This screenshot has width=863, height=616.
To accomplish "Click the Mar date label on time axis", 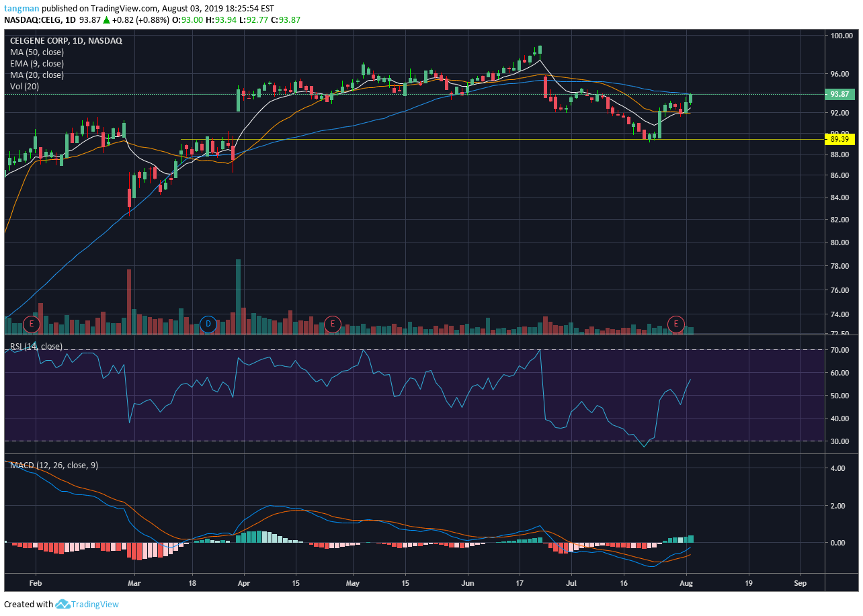I will tap(134, 583).
